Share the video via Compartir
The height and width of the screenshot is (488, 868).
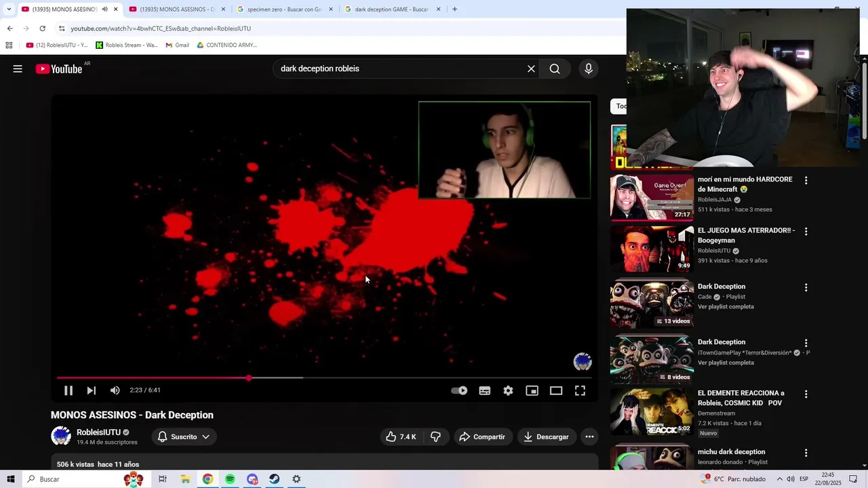pos(482,436)
